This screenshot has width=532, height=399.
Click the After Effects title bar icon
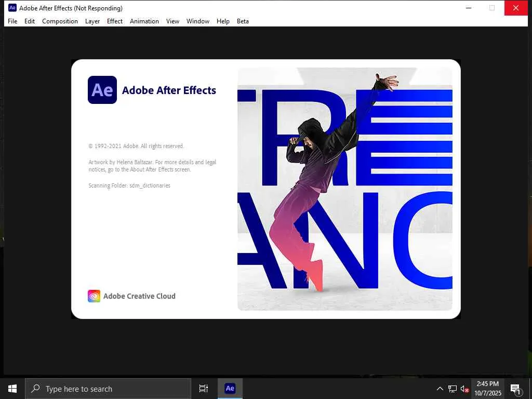pyautogui.click(x=12, y=8)
